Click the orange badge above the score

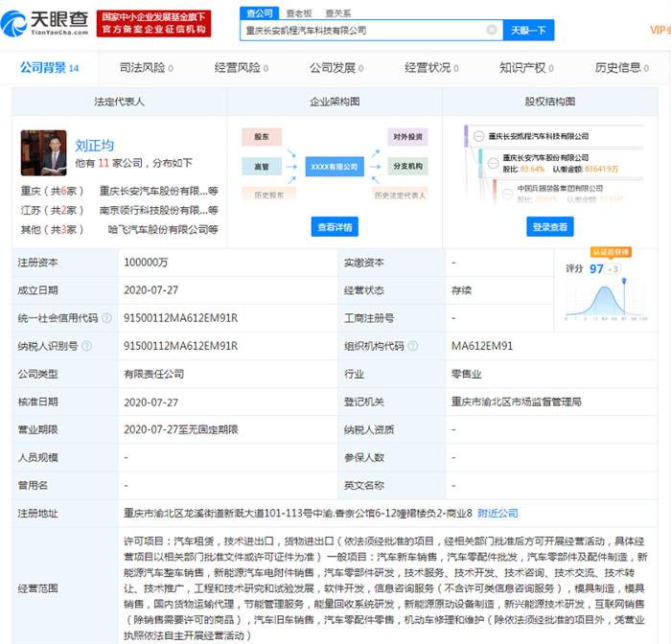(x=611, y=252)
